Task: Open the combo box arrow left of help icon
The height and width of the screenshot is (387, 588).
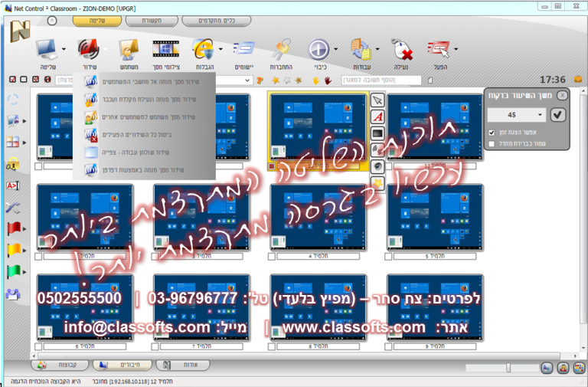Action: tap(247, 80)
